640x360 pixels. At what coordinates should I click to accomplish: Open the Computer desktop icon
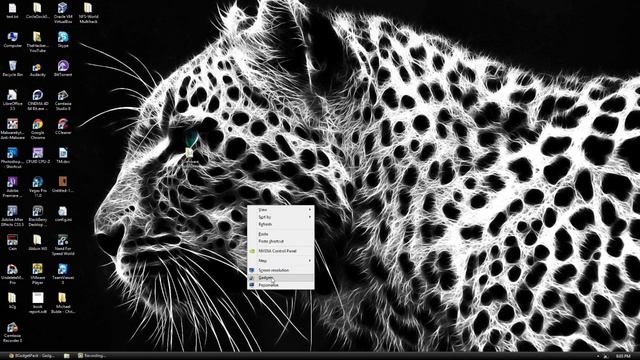click(x=13, y=40)
